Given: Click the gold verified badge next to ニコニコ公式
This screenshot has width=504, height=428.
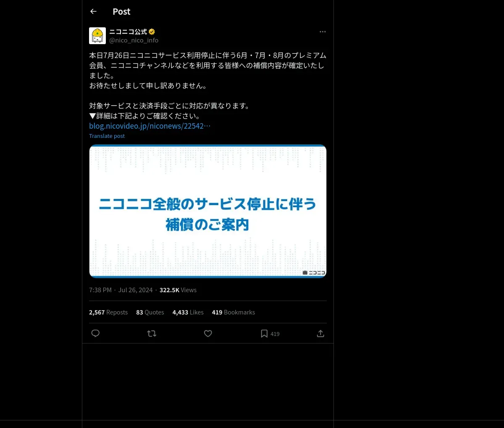Looking at the screenshot, I should (x=152, y=32).
